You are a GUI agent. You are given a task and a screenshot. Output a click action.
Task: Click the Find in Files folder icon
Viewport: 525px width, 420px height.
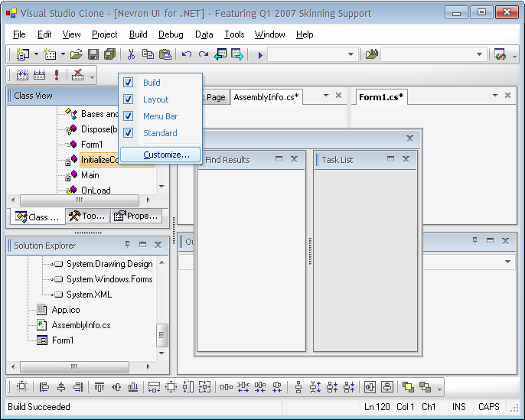372,54
